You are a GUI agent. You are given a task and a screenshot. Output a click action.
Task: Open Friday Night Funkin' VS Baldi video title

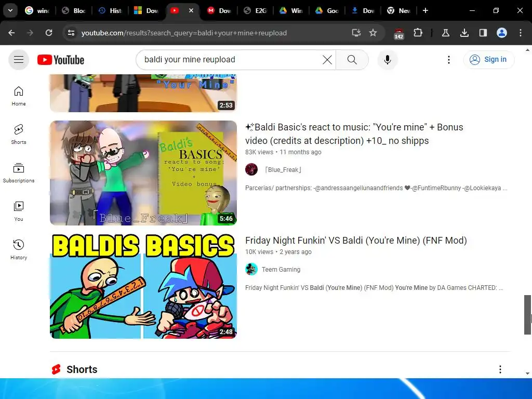[x=356, y=240]
